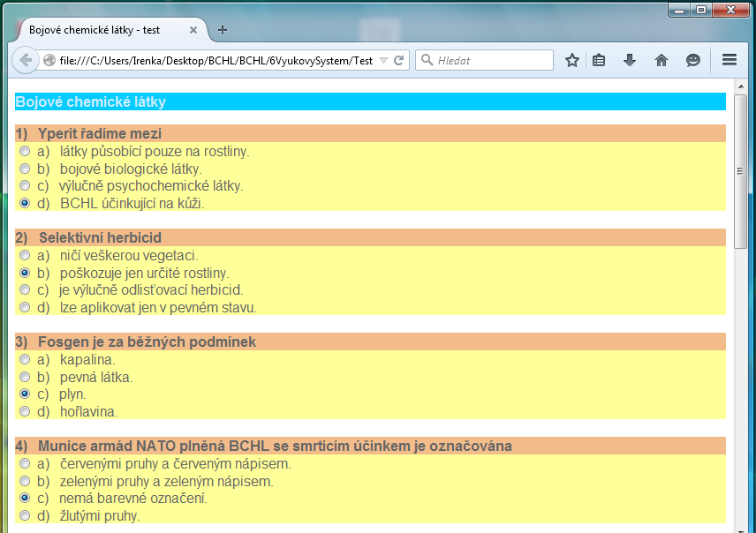Show bookmarks list icon
The height and width of the screenshot is (533, 756).
pos(599,60)
